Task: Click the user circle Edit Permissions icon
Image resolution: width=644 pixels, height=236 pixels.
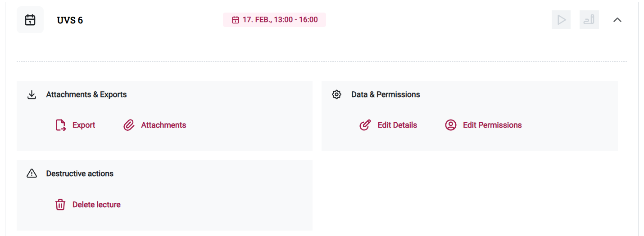Action: point(451,125)
